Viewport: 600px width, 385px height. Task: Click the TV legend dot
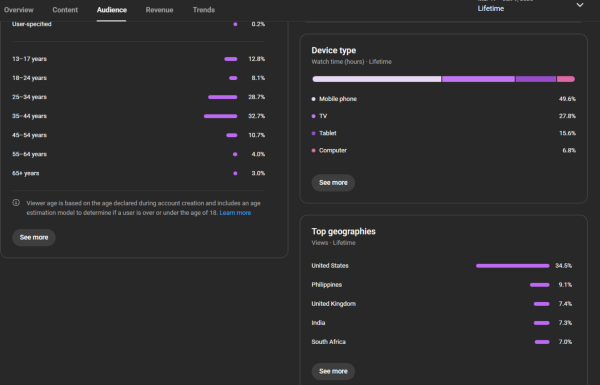coord(313,116)
